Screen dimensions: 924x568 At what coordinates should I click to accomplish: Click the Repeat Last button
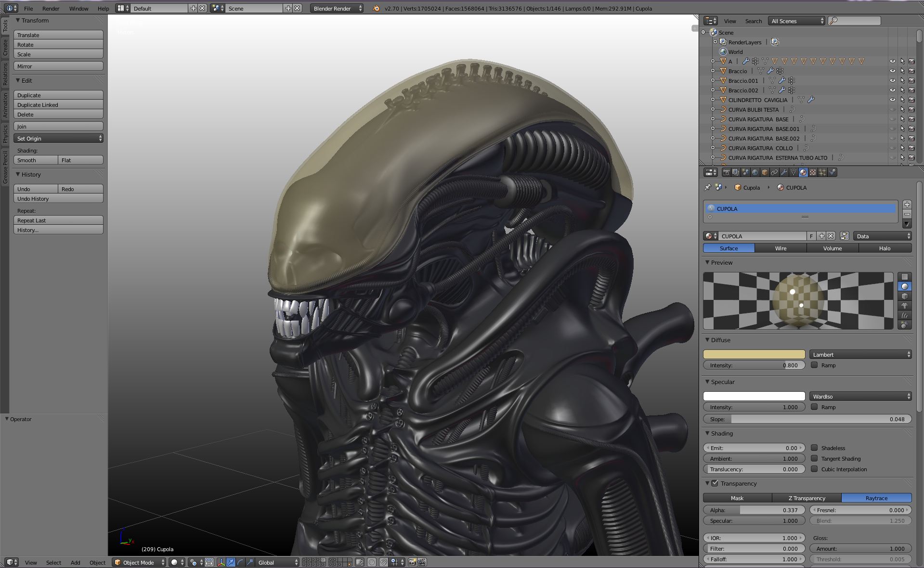point(58,220)
